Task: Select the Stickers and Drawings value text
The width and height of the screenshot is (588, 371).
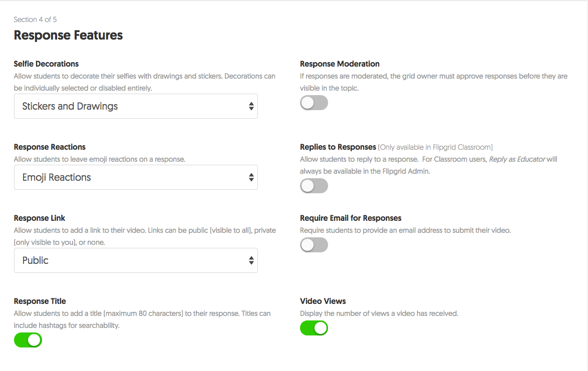Action: pyautogui.click(x=70, y=106)
